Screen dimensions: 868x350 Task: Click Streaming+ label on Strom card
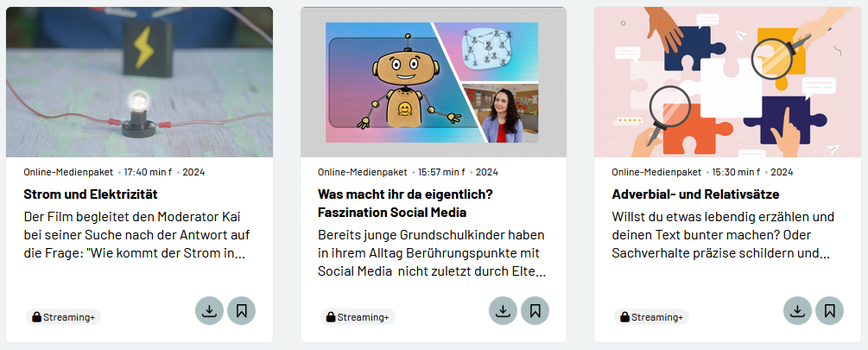coord(69,317)
